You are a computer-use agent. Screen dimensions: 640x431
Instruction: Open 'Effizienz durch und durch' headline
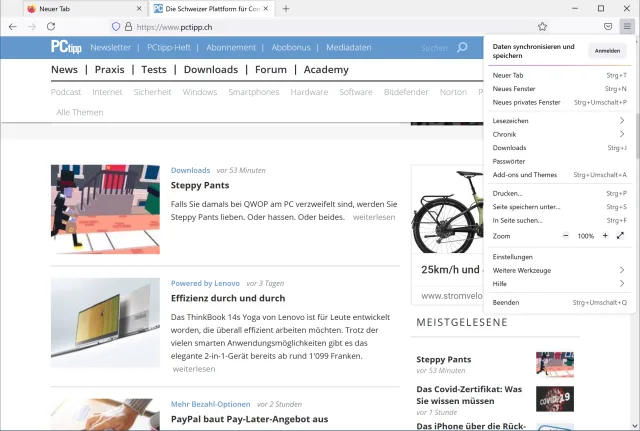coord(228,298)
